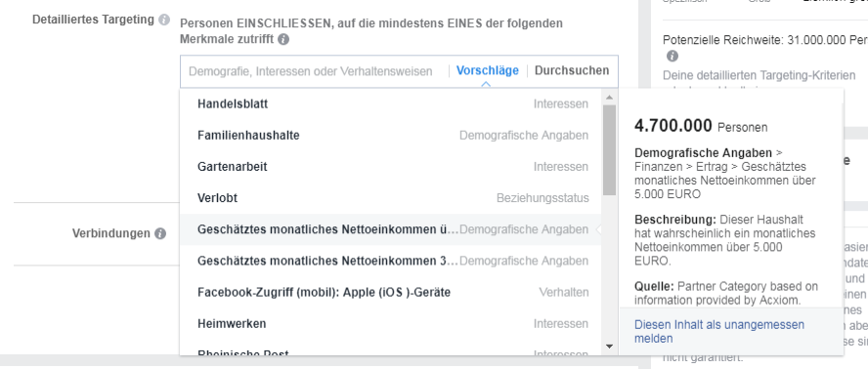Click the scrollbar up arrow in suggestions list
This screenshot has height=369, width=868.
(x=610, y=98)
